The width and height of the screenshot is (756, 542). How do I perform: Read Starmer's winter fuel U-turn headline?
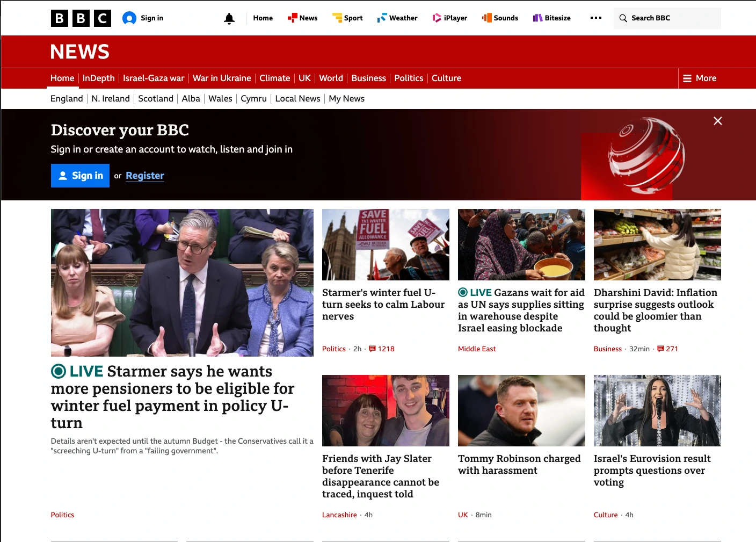click(x=383, y=305)
